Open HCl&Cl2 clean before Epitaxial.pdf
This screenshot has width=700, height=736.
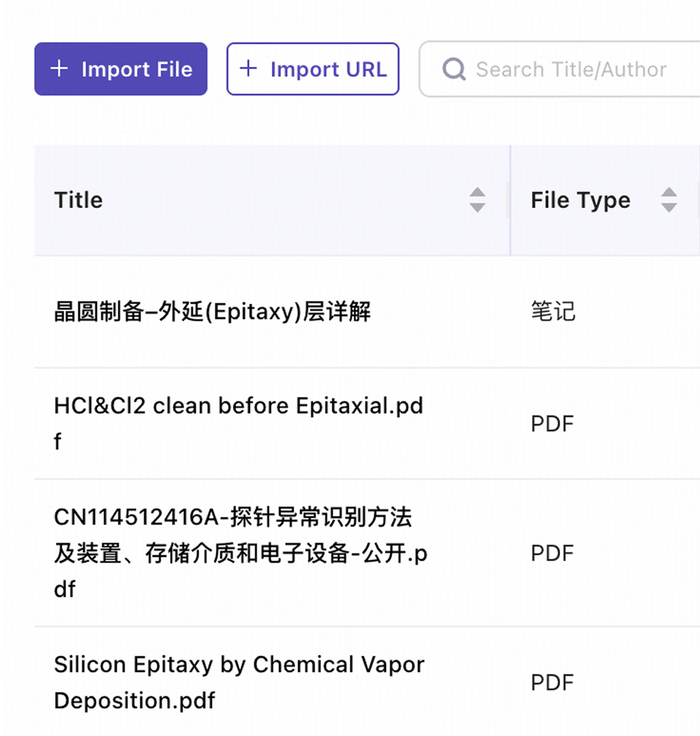[x=238, y=423]
